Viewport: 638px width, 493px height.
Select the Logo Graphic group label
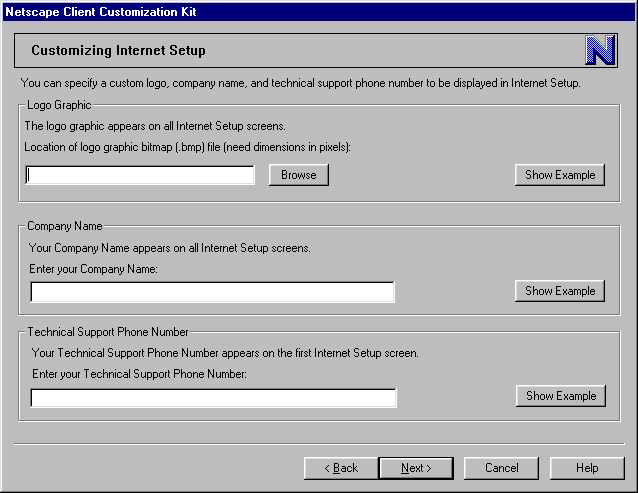59,103
